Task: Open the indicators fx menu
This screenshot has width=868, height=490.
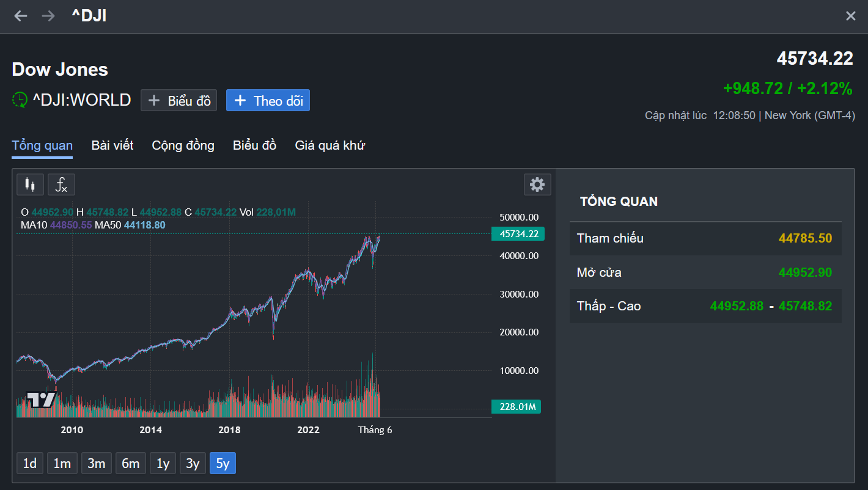Action: pyautogui.click(x=61, y=184)
